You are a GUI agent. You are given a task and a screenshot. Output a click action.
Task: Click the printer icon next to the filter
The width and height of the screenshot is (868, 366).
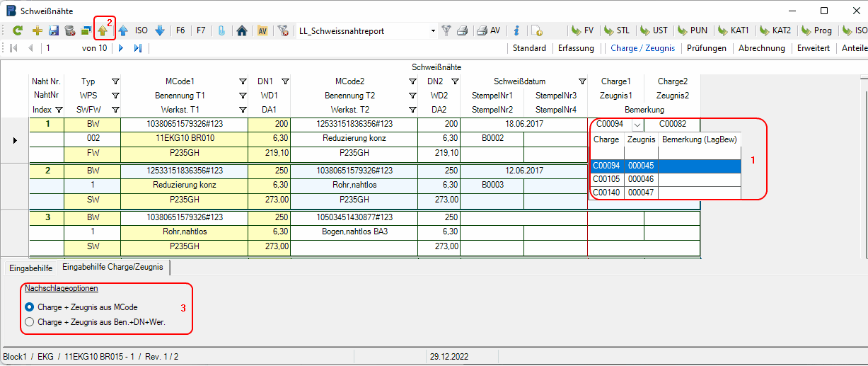(462, 30)
